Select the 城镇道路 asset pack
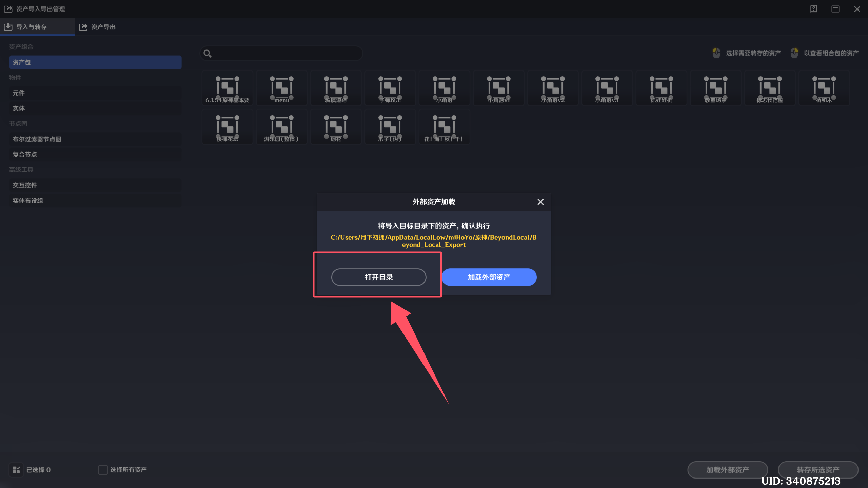 336,88
